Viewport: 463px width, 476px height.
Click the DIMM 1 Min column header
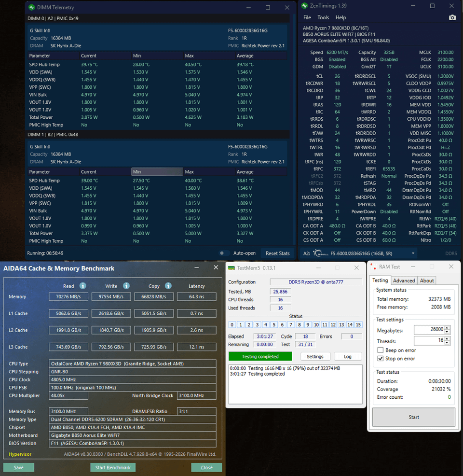click(157, 172)
